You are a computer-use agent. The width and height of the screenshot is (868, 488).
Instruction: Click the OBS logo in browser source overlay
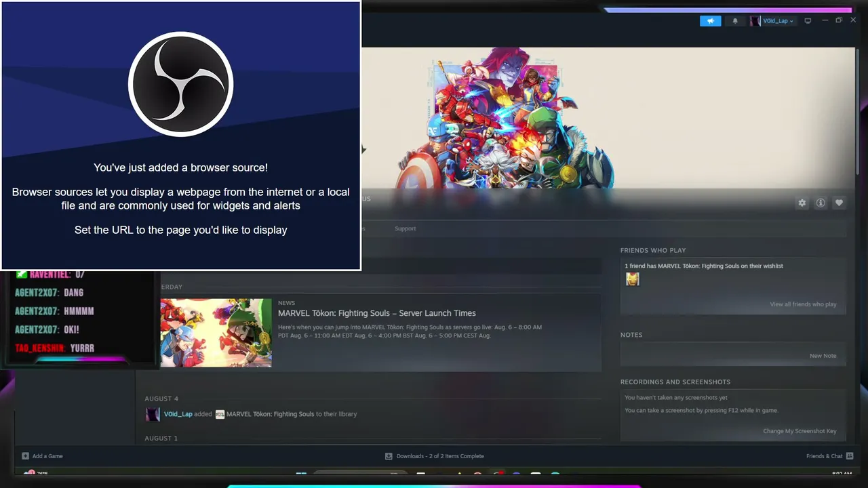pyautogui.click(x=181, y=84)
